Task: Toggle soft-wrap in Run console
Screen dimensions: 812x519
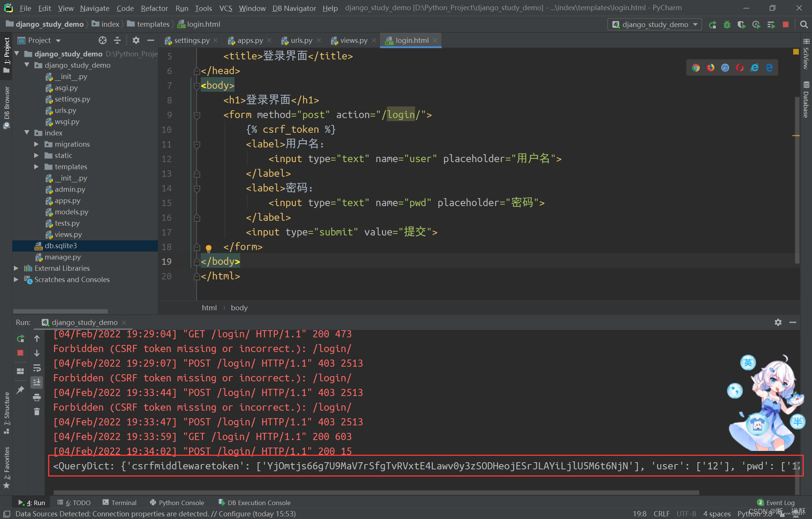Action: [x=37, y=368]
